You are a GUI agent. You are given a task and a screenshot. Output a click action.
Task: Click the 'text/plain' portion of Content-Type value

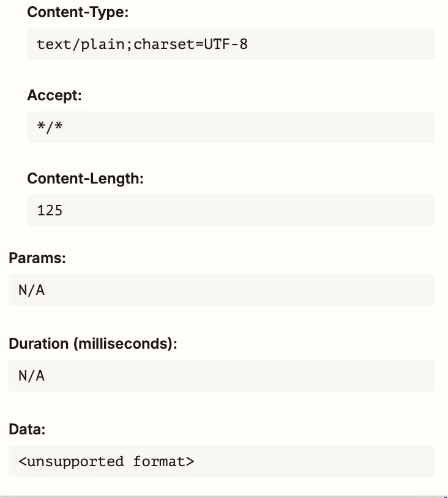(81, 44)
